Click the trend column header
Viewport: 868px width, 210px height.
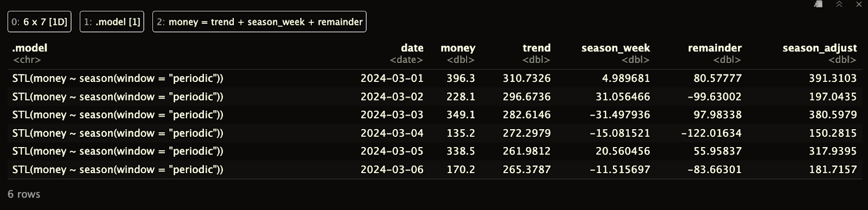tap(537, 48)
